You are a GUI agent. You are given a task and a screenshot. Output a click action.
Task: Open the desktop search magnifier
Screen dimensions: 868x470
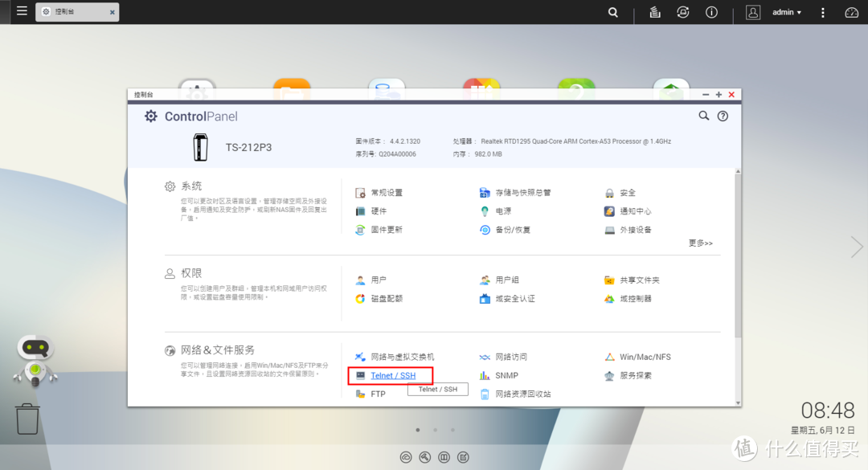coord(612,12)
